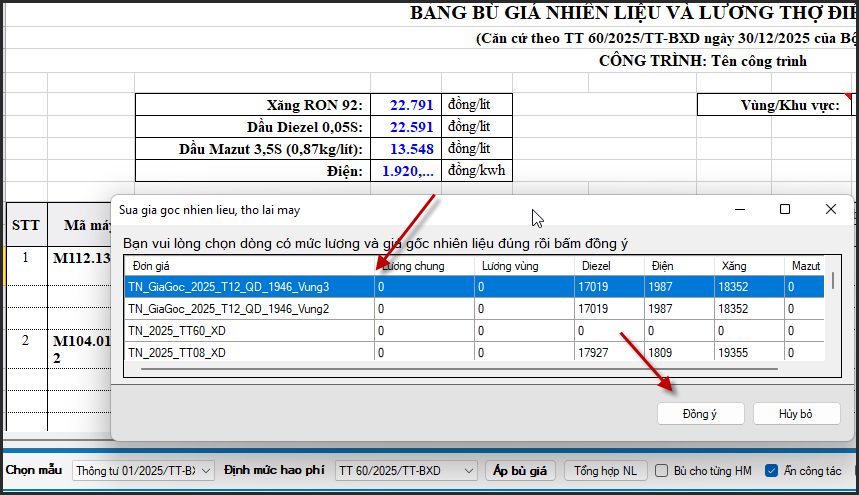859x495 pixels.
Task: Close the Sua gia goc dialog
Action: [830, 209]
